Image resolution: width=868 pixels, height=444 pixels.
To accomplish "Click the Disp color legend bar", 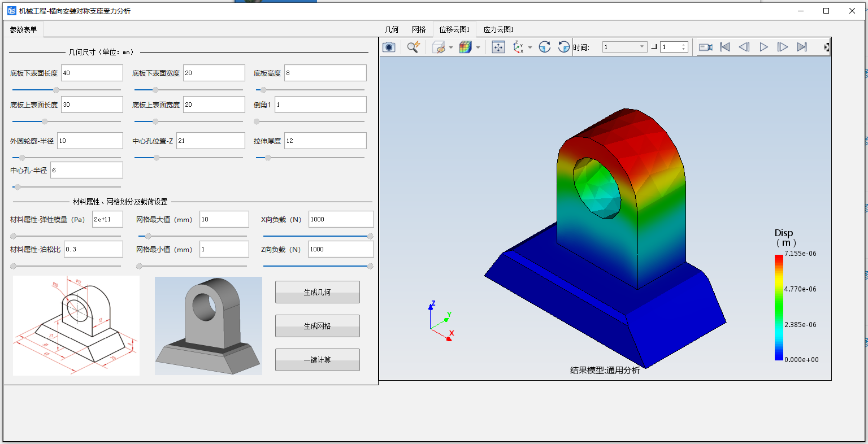I will click(779, 307).
